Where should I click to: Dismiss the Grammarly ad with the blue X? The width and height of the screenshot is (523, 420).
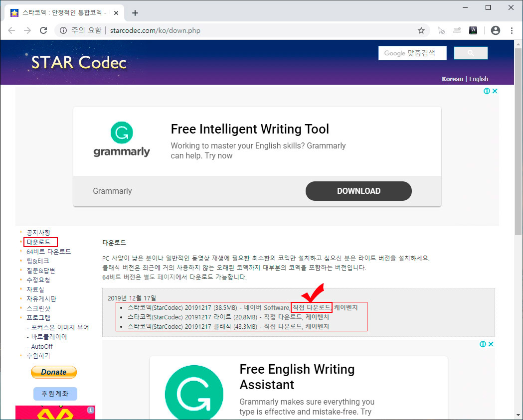coord(494,91)
